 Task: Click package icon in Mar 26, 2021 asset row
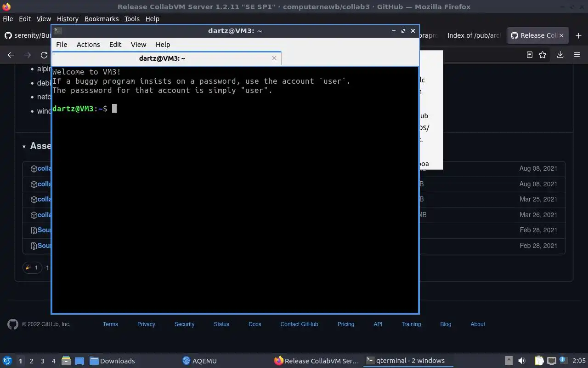(x=34, y=215)
